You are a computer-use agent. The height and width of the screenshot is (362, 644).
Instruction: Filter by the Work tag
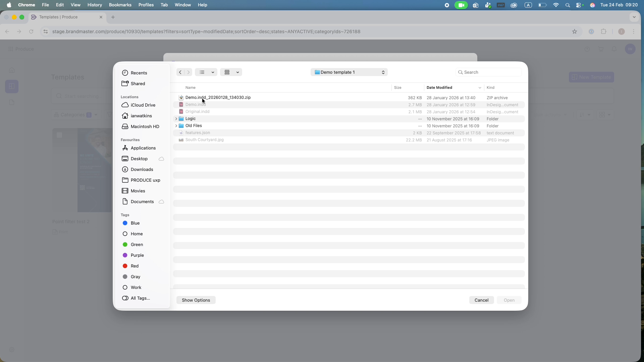132,287
